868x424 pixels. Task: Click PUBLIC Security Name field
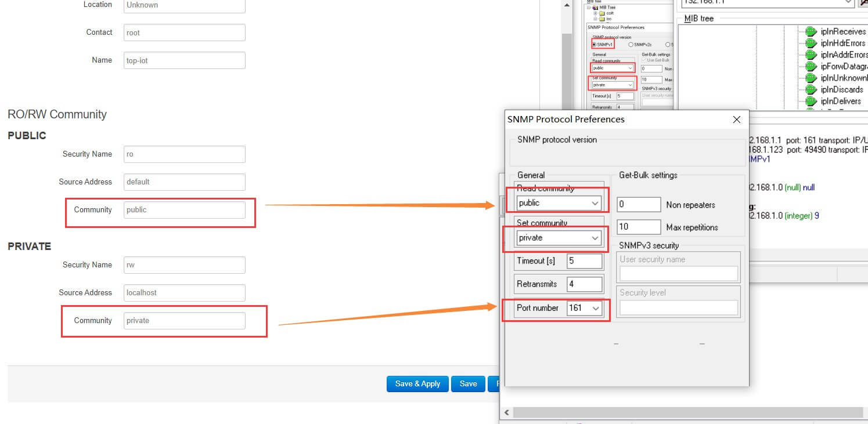[x=185, y=154]
